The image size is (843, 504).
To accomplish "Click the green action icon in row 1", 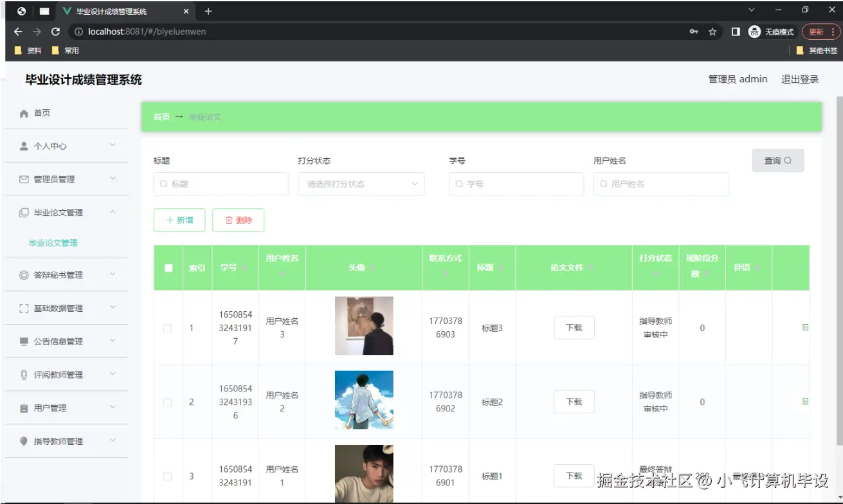I will [x=805, y=328].
